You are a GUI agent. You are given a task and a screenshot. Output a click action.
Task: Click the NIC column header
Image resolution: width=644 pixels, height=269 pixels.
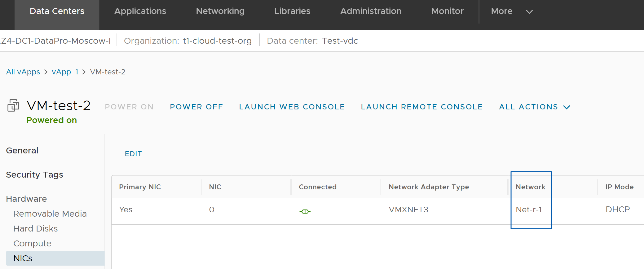point(215,187)
